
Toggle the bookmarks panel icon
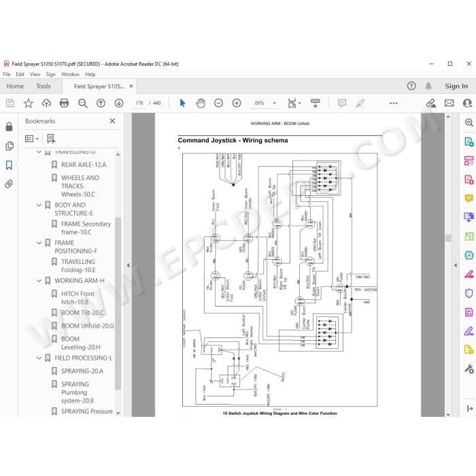click(9, 165)
